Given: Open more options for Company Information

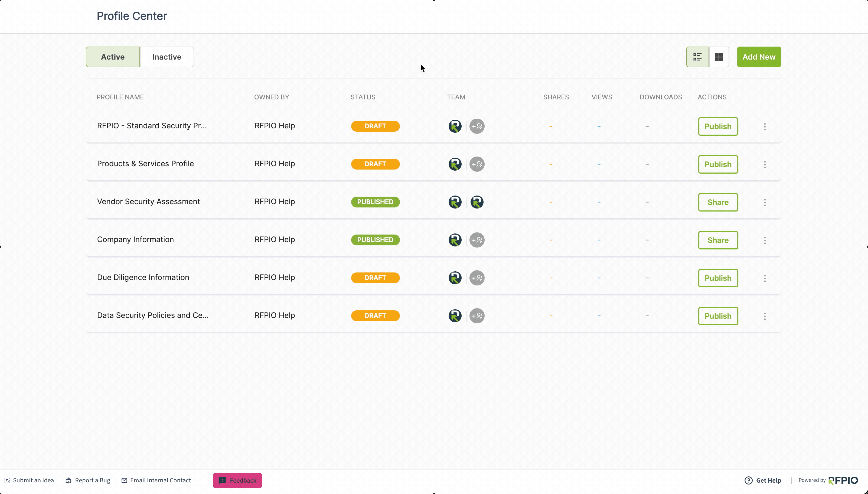Looking at the screenshot, I should pos(765,240).
